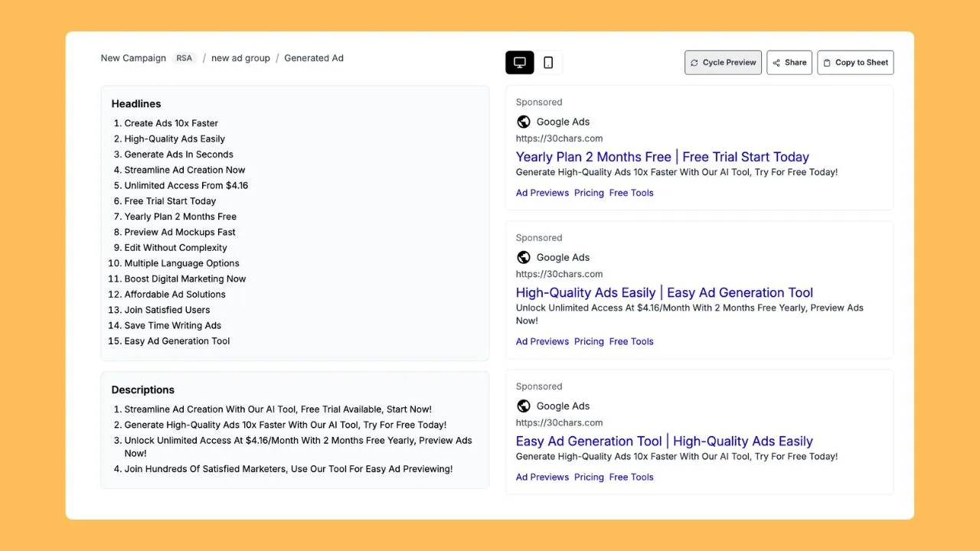The height and width of the screenshot is (551, 980).
Task: Select Generated Ad breadcrumb
Action: click(314, 58)
